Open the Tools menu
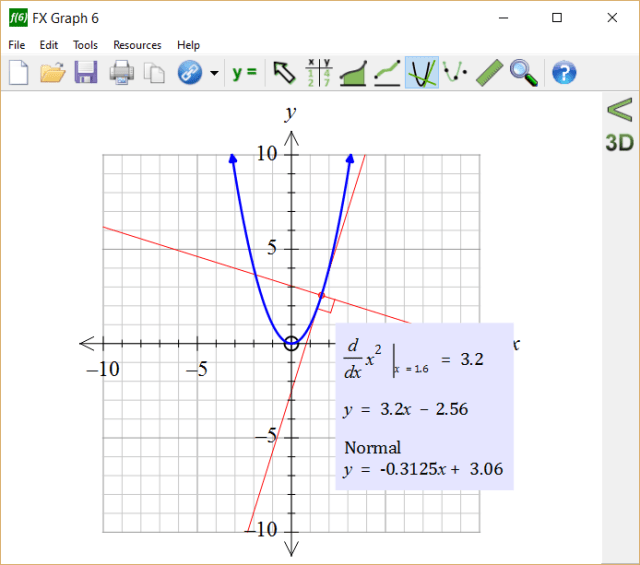 85,45
